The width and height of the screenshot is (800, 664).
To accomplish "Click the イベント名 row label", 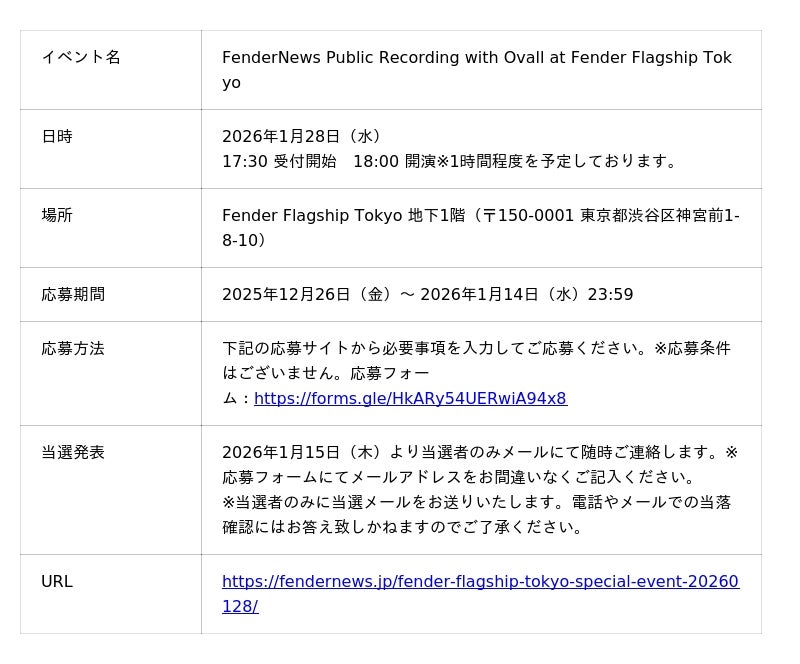I will coord(81,57).
